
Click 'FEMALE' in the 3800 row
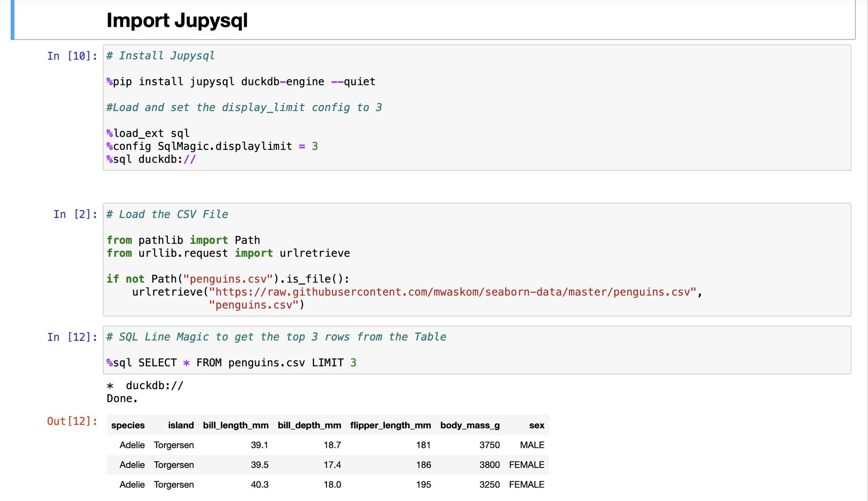pos(527,465)
